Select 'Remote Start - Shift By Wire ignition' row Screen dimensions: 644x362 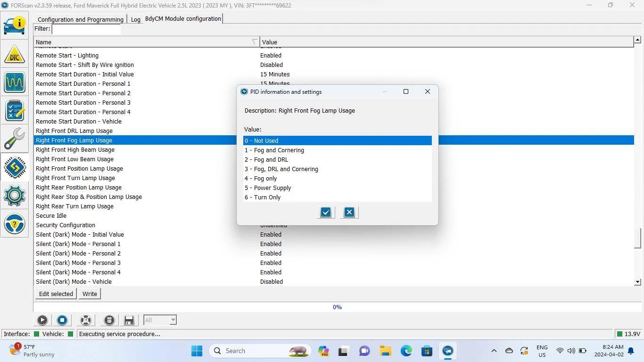334,65
